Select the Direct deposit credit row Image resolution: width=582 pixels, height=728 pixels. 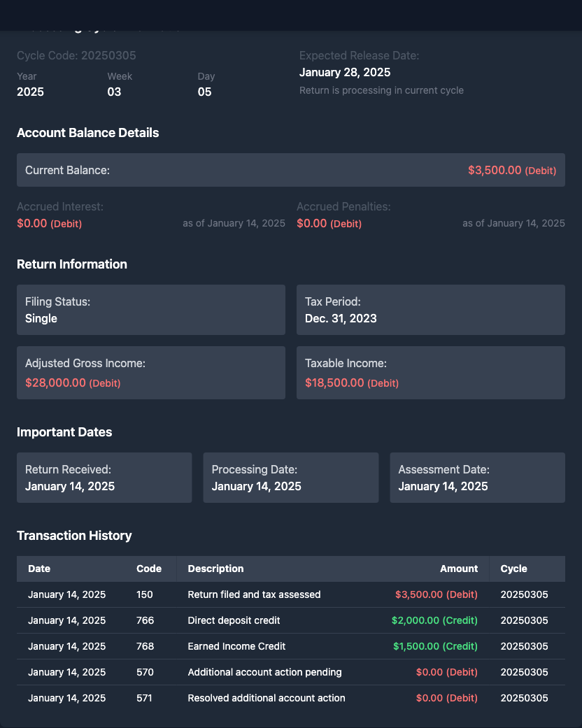click(290, 620)
